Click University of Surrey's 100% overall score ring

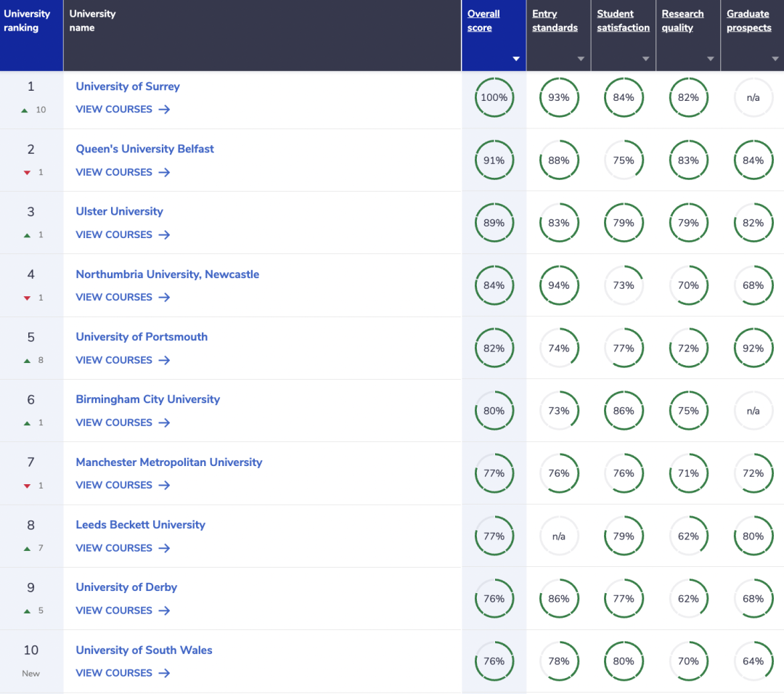click(494, 98)
